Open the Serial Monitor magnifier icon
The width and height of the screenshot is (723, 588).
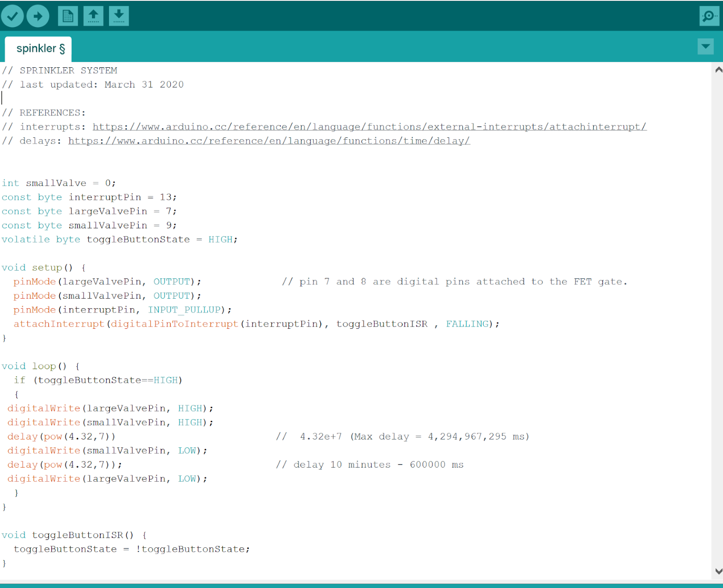(709, 16)
